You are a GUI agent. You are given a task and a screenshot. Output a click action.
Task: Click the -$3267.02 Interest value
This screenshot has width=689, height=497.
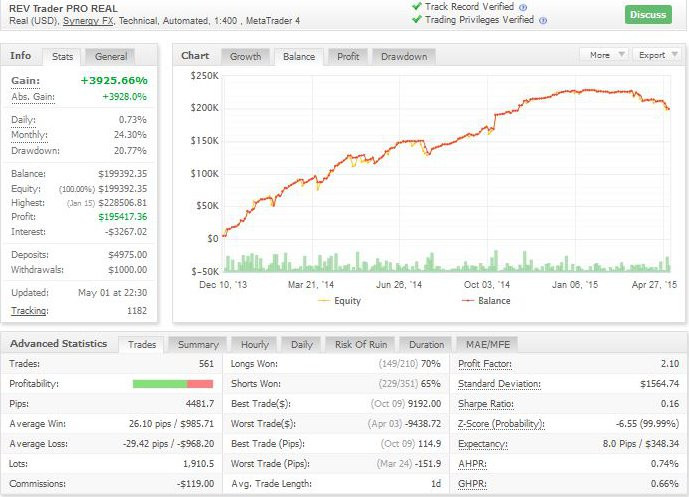pos(126,232)
